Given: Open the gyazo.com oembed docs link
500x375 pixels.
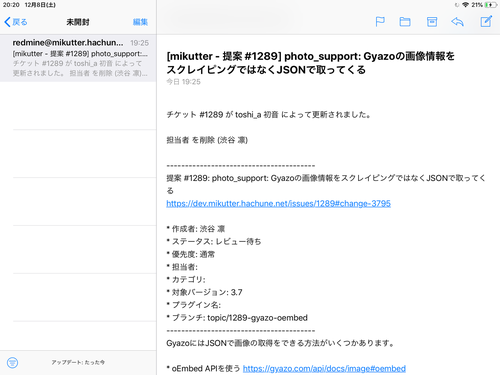Looking at the screenshot, I should point(324,368).
